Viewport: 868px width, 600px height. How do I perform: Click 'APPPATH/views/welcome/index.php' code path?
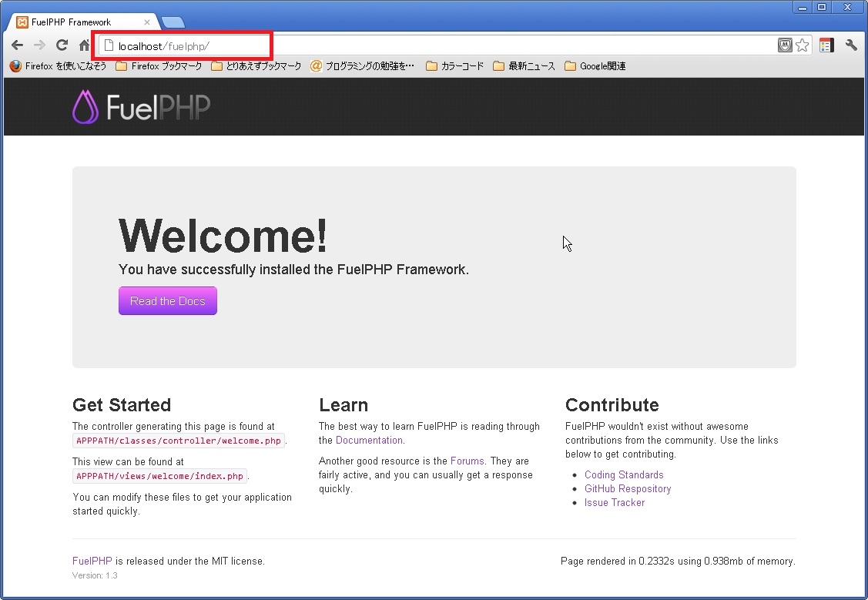(159, 476)
